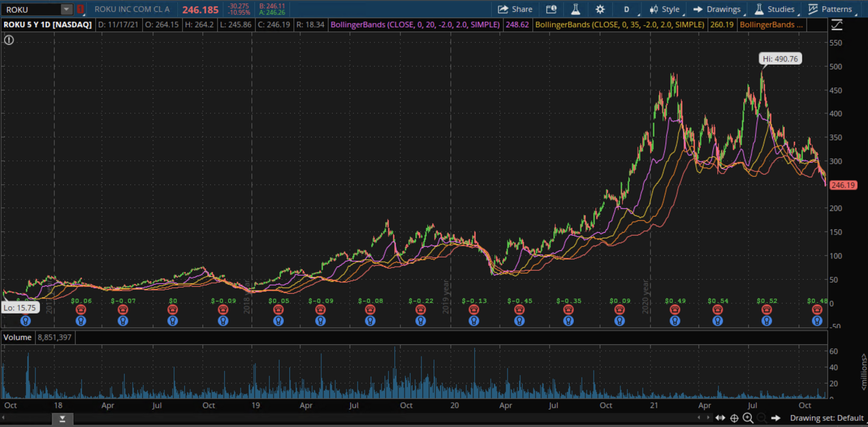Click the ROKU 5 Y 1D [NASDAQ] title
868x427 pixels.
pos(48,25)
